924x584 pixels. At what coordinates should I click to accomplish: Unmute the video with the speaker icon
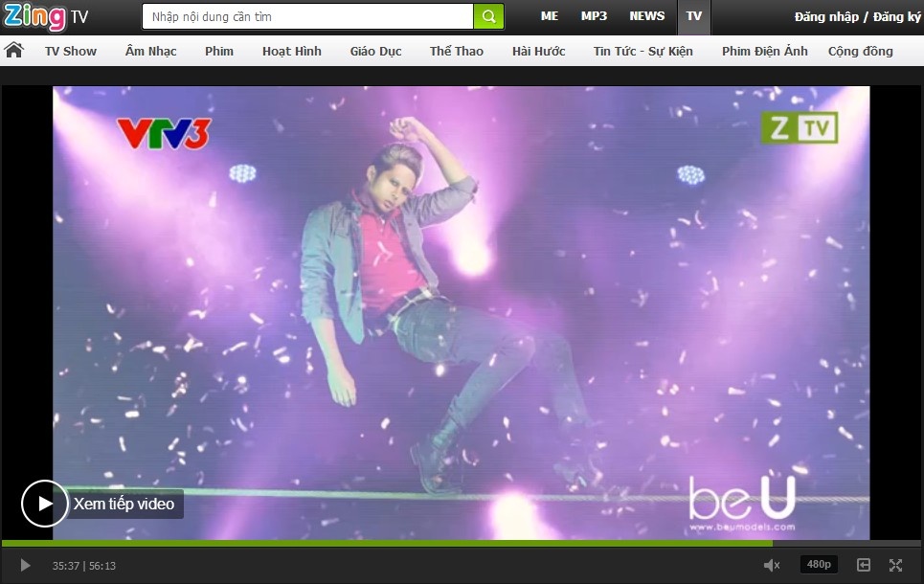click(771, 566)
